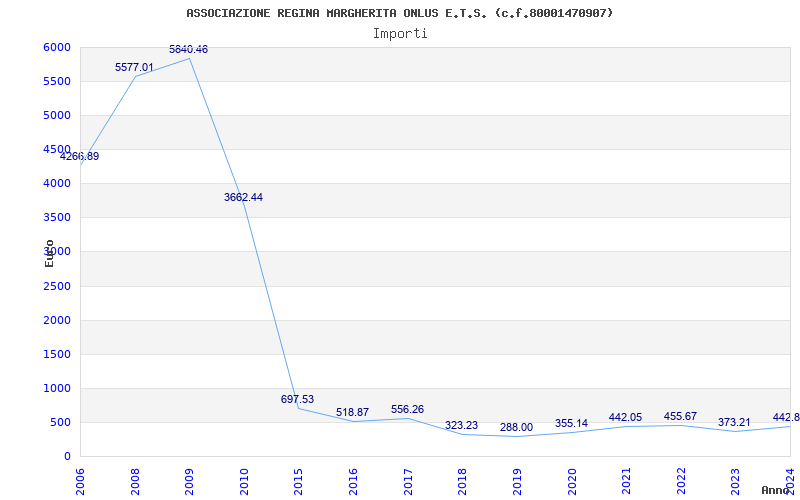This screenshot has width=800, height=500.
Task: Click the 1000 y-axis tick label
Action: pos(57,388)
